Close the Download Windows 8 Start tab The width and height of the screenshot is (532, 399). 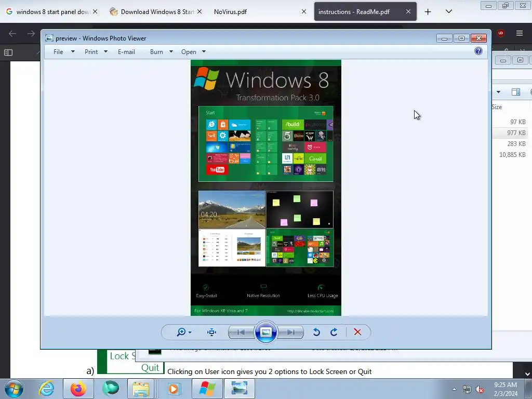(199, 11)
